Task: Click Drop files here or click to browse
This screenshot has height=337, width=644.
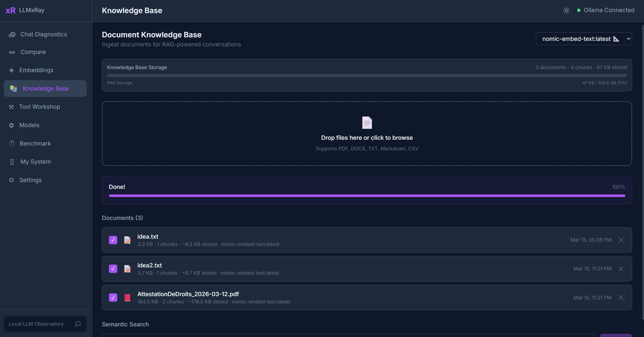Action: 366,137
